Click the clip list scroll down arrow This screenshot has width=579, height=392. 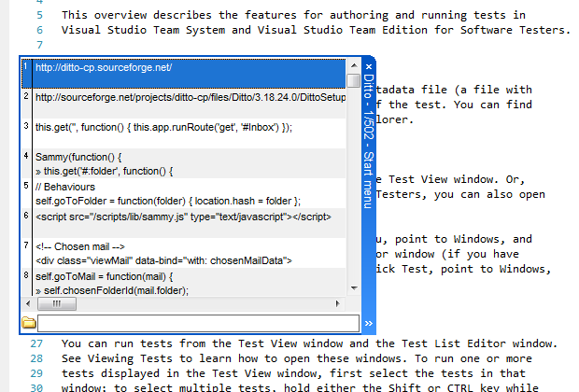pyautogui.click(x=354, y=287)
